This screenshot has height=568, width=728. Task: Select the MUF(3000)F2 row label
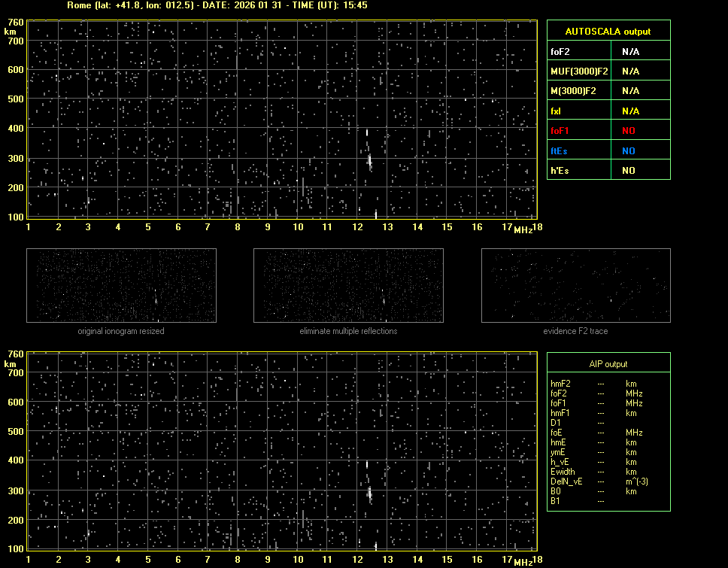click(579, 71)
